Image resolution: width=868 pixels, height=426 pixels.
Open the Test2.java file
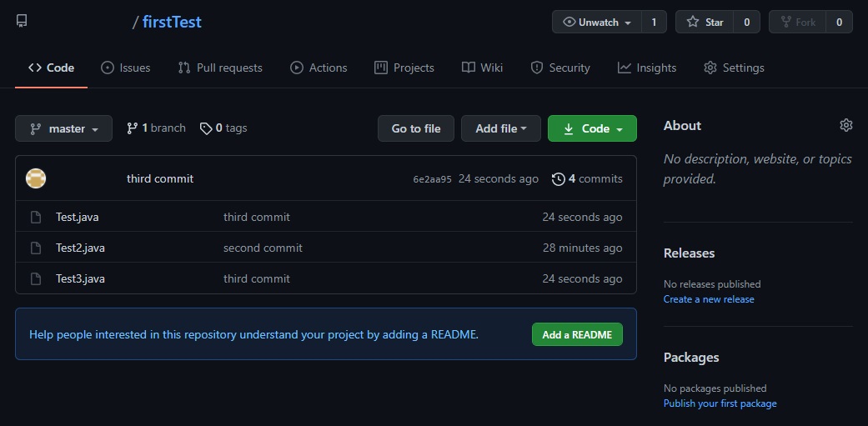point(80,248)
